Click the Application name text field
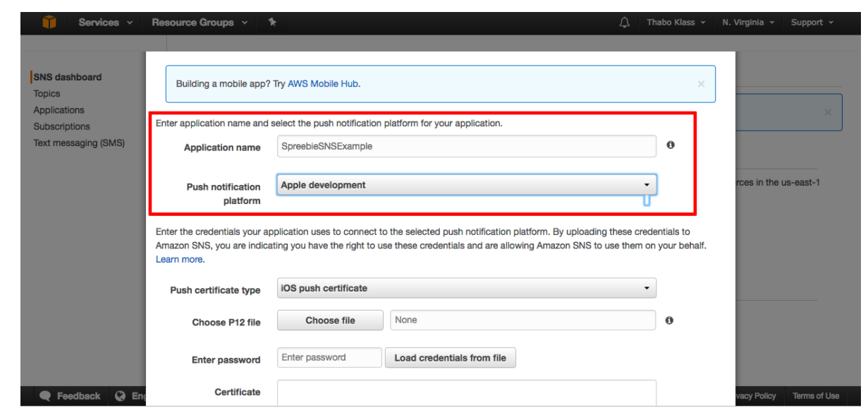The image size is (868, 415). point(467,146)
